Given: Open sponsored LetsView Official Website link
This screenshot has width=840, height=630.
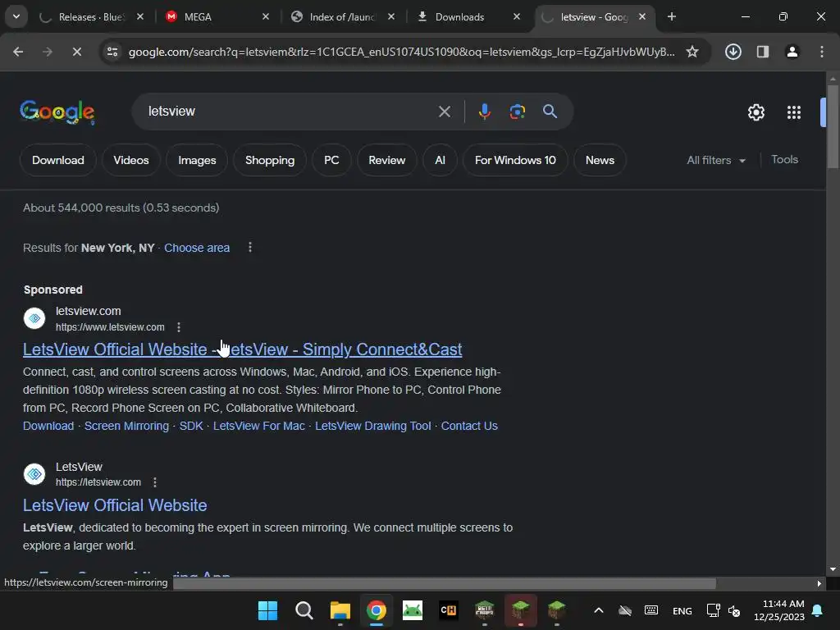Looking at the screenshot, I should tap(242, 349).
